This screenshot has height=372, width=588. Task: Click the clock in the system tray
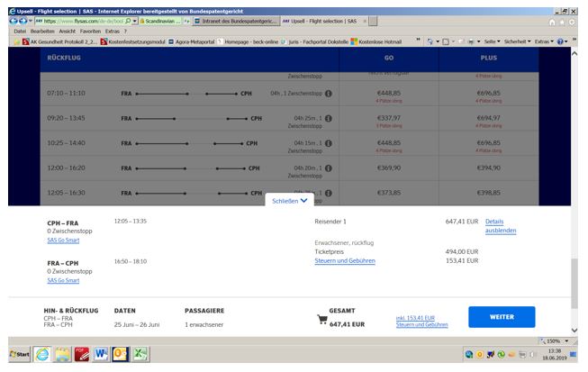click(555, 354)
